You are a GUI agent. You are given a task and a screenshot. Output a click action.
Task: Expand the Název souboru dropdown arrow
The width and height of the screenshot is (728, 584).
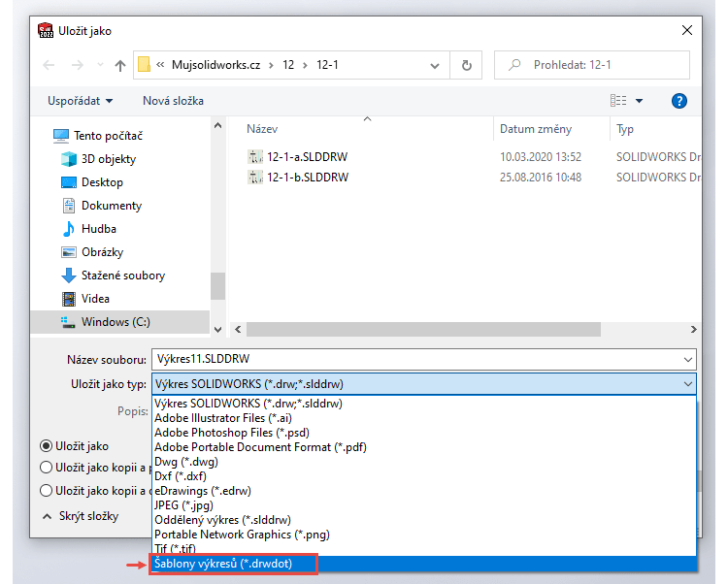point(687,360)
